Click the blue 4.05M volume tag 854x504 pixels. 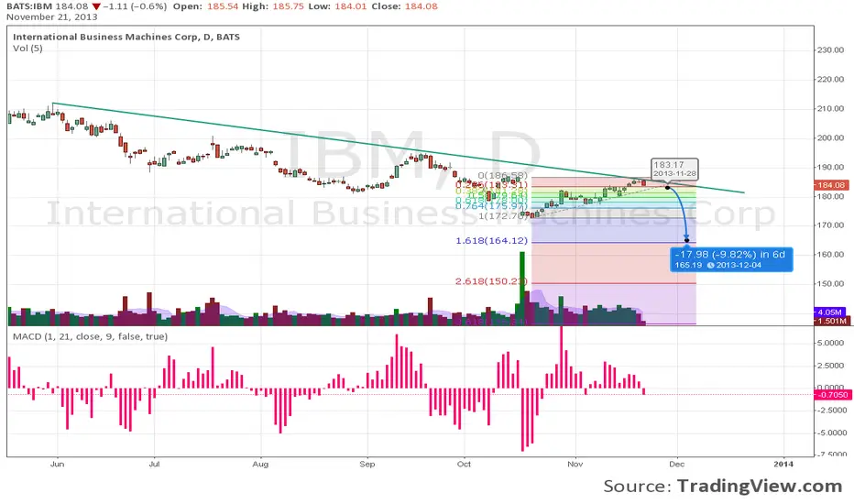pos(829,312)
